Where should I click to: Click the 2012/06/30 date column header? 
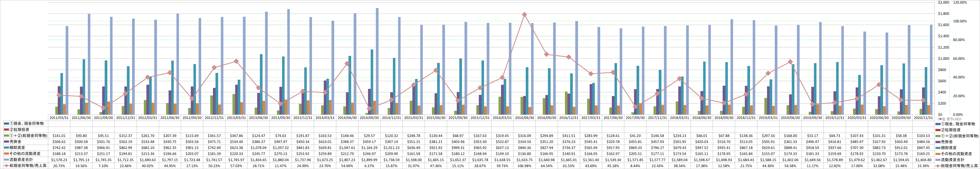170,118
